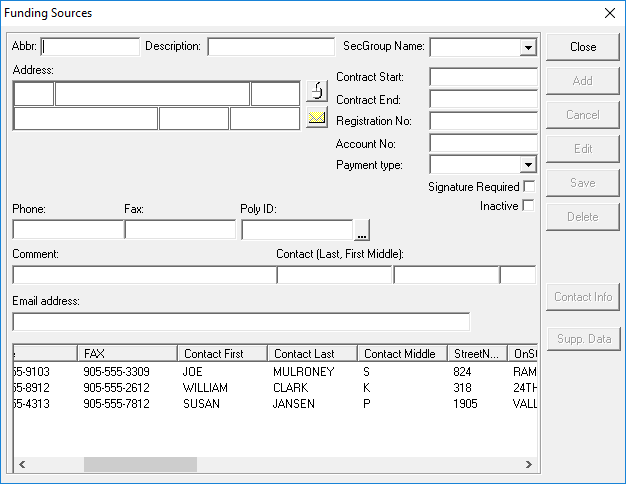Select the CLARK last name cell
This screenshot has height=484, width=626.
290,388
